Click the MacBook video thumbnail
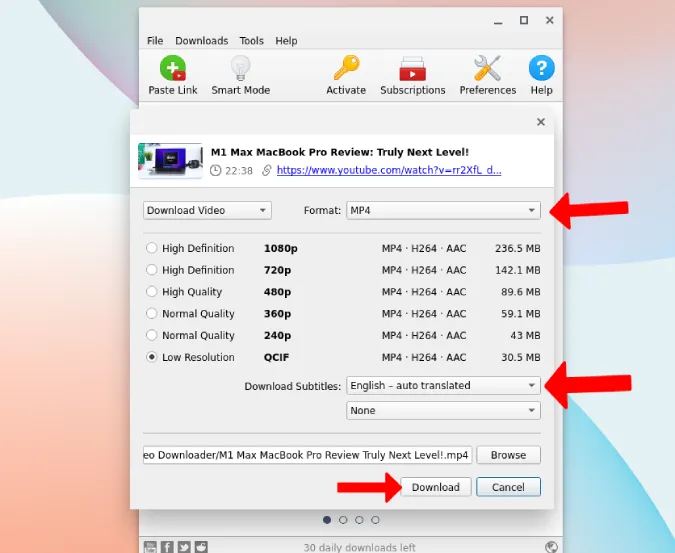Image resolution: width=675 pixels, height=553 pixels. (170, 161)
